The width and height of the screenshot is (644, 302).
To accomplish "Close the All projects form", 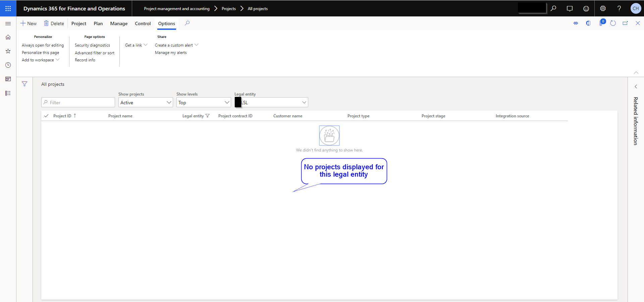I will click(638, 23).
